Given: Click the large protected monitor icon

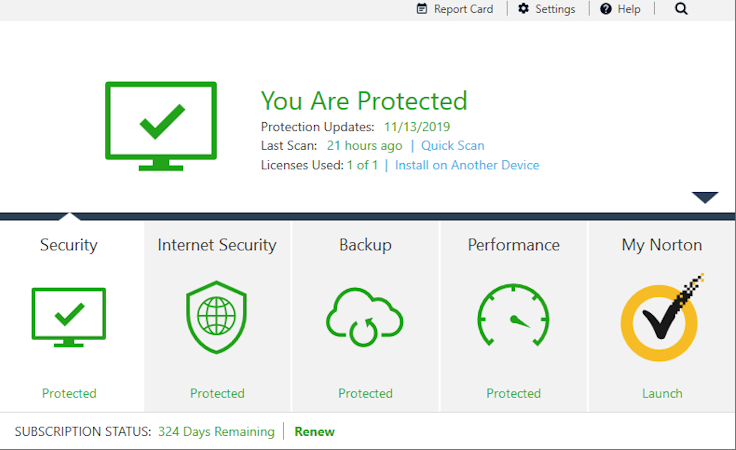Looking at the screenshot, I should [161, 126].
